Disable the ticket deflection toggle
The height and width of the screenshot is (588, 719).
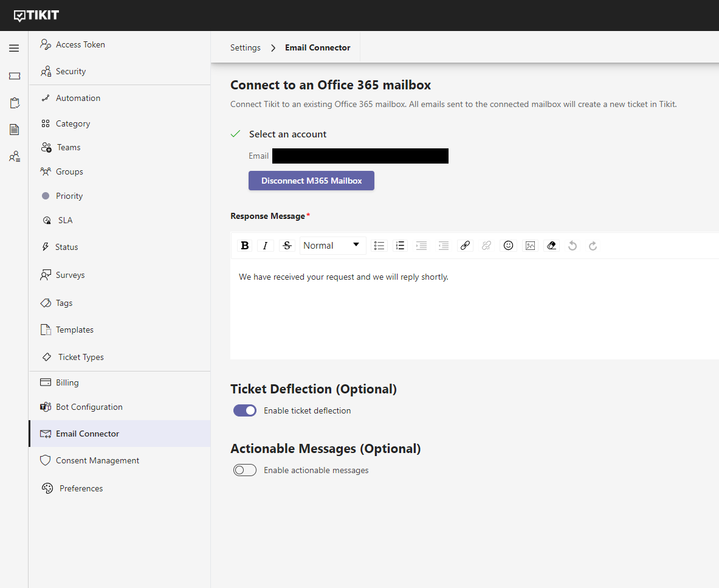pos(245,410)
